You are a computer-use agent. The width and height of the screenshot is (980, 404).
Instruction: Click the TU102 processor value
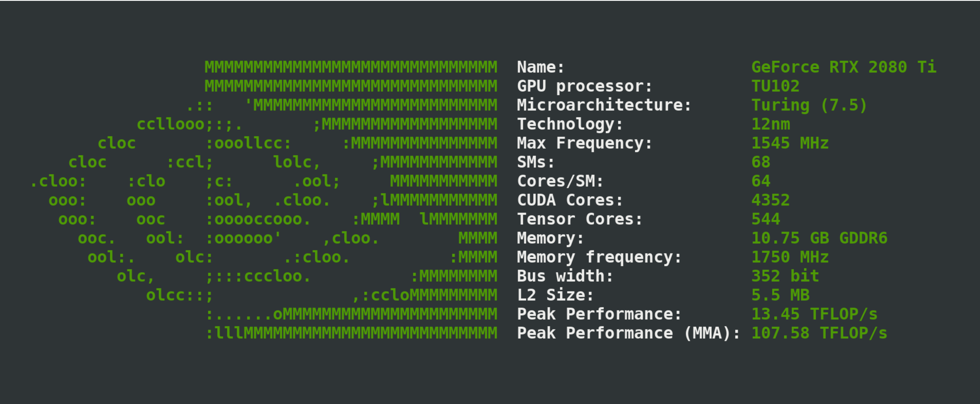pos(775,86)
